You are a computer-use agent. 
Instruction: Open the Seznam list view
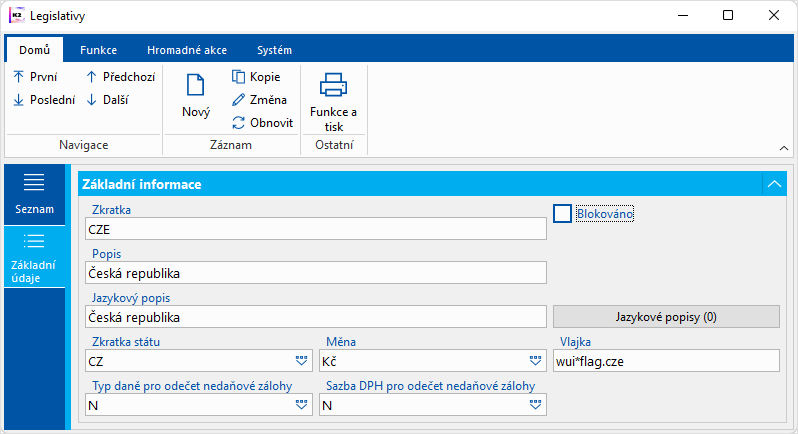(x=34, y=195)
